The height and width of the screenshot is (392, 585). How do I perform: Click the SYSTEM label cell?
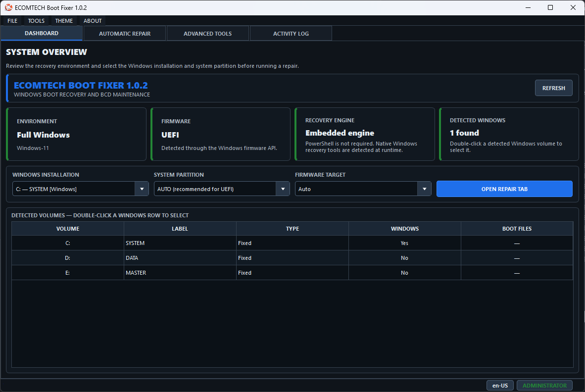point(180,243)
